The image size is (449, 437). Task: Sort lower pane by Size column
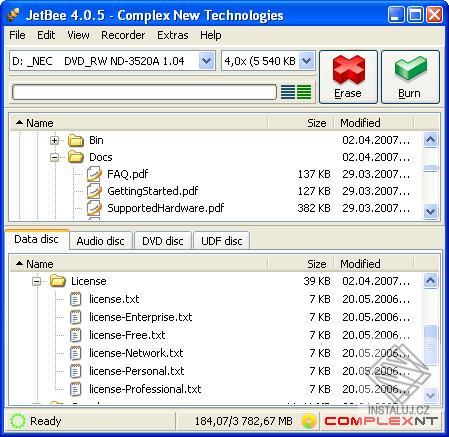click(x=301, y=264)
